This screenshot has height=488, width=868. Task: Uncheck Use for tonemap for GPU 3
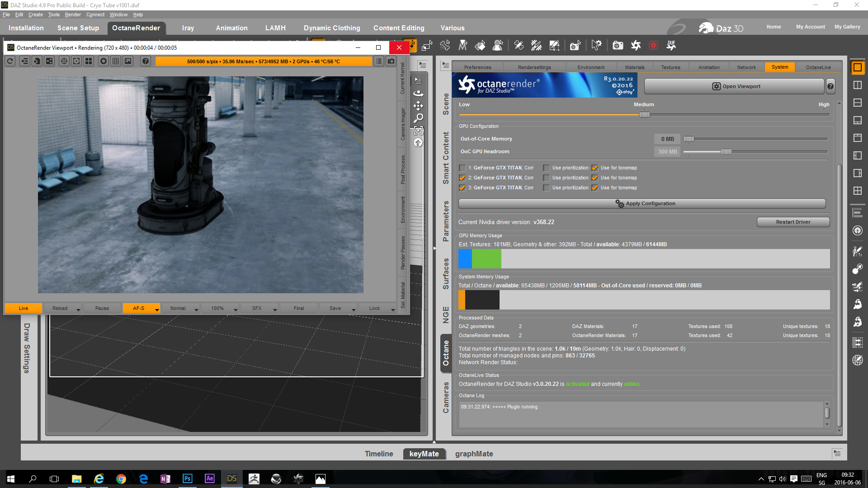(x=595, y=188)
